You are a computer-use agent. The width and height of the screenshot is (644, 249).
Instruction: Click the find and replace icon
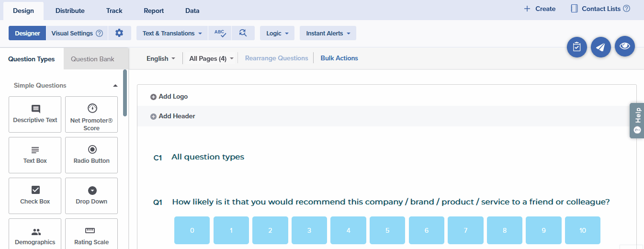(243, 33)
